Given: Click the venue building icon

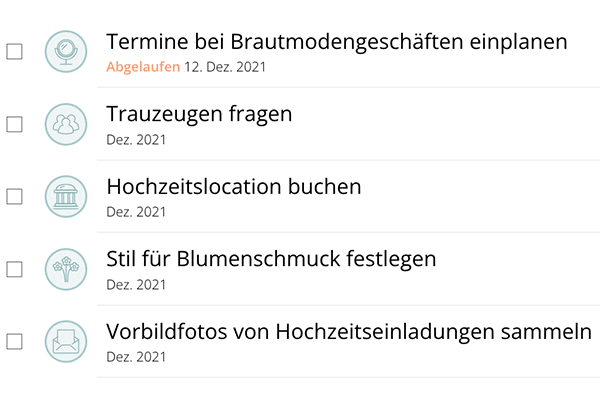Looking at the screenshot, I should pyautogui.click(x=66, y=196).
